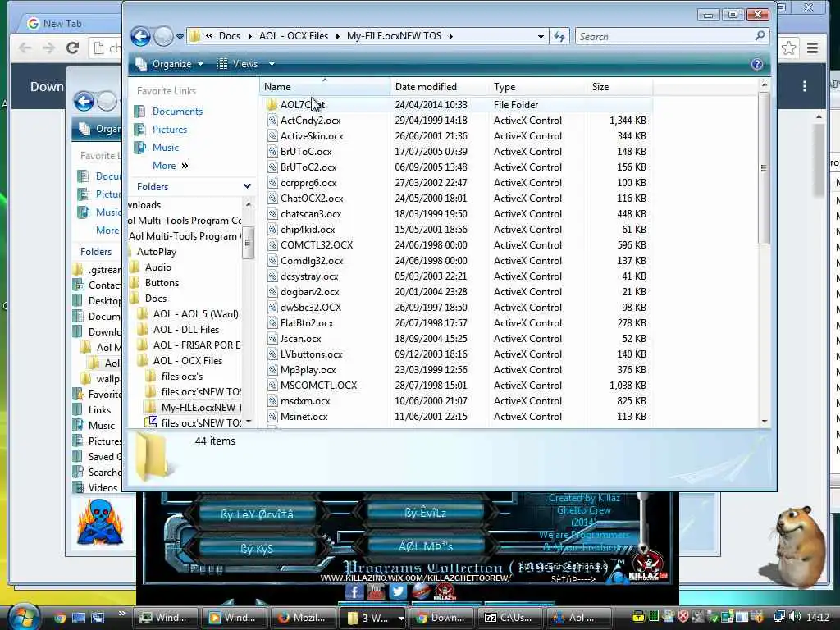Select AutoPlay folder in the tree
The image size is (840, 630).
(x=157, y=252)
